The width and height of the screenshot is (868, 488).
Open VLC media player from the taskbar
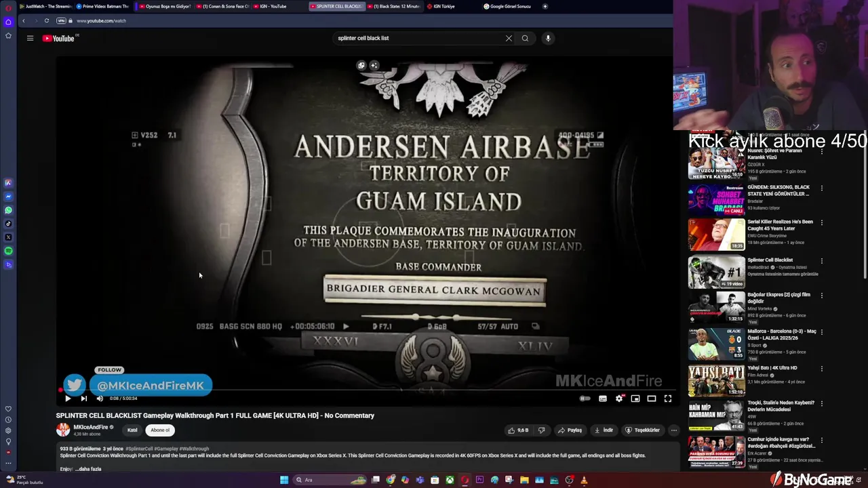pyautogui.click(x=584, y=480)
